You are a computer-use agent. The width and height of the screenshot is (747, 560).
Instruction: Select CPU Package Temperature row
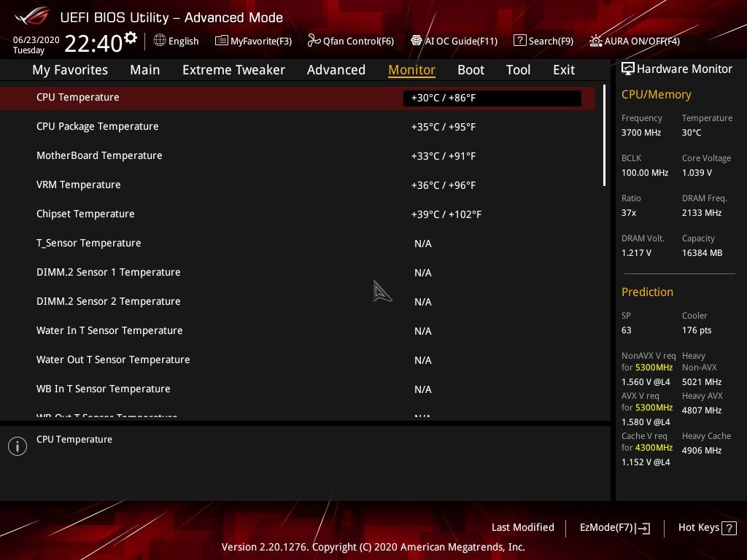[x=298, y=127]
